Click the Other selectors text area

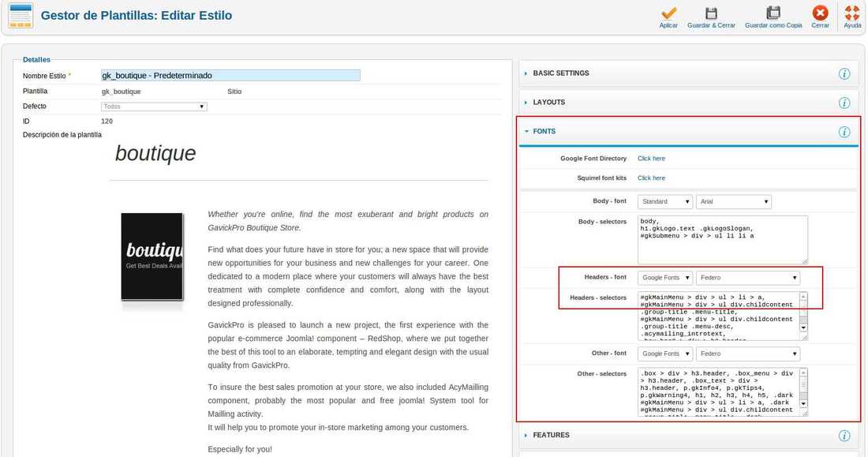click(718, 392)
